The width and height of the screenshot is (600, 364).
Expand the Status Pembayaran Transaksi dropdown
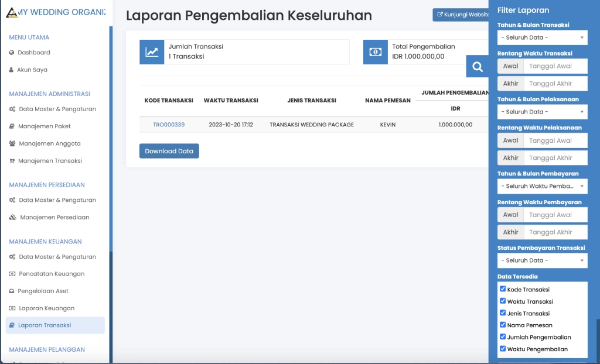542,260
